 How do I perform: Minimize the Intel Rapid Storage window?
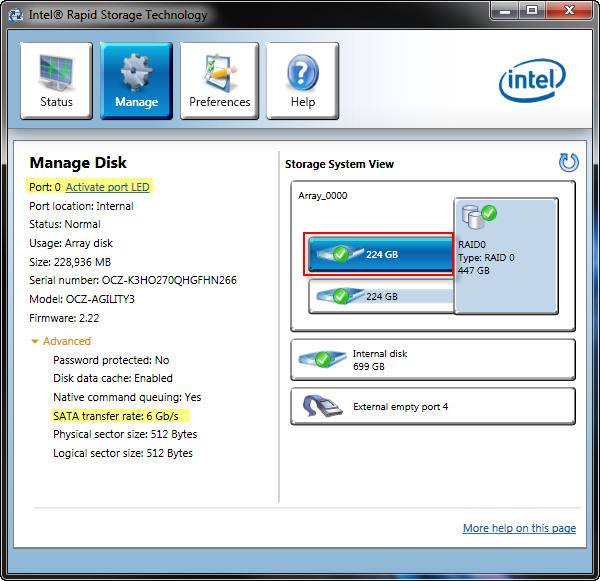tap(505, 11)
